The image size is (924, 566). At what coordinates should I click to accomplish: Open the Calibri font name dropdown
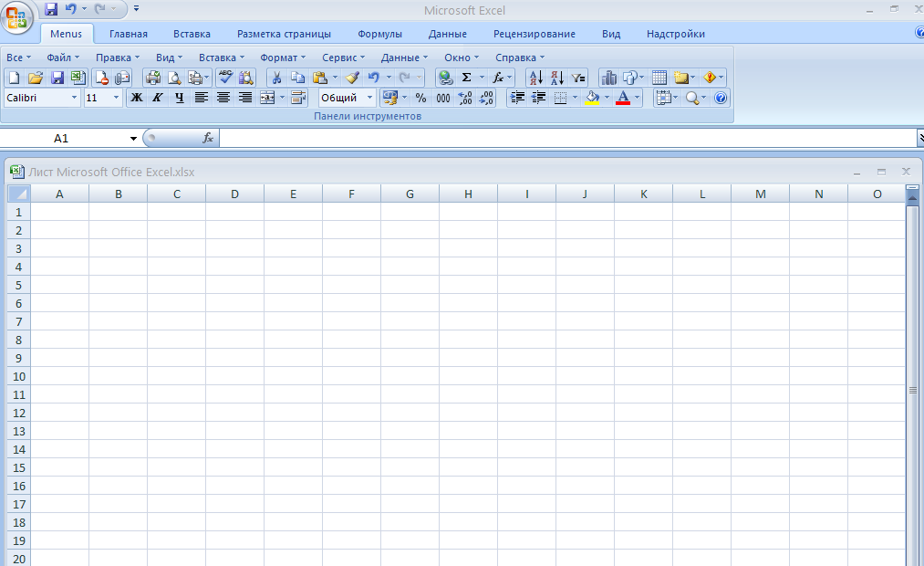74,98
